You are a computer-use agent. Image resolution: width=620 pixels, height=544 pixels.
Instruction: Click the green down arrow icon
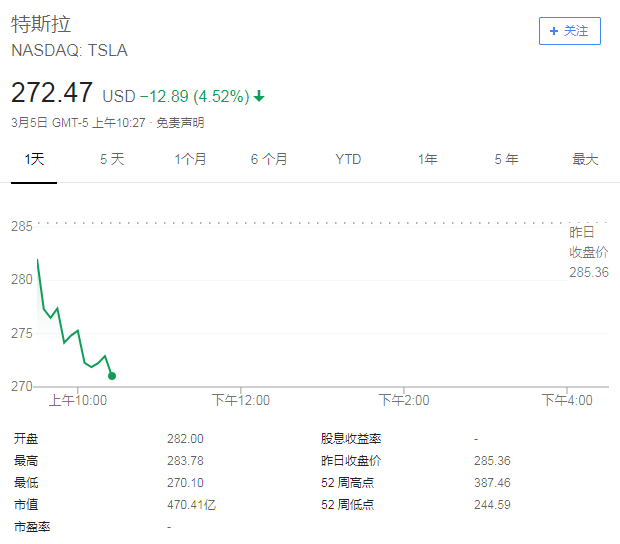(x=259, y=96)
